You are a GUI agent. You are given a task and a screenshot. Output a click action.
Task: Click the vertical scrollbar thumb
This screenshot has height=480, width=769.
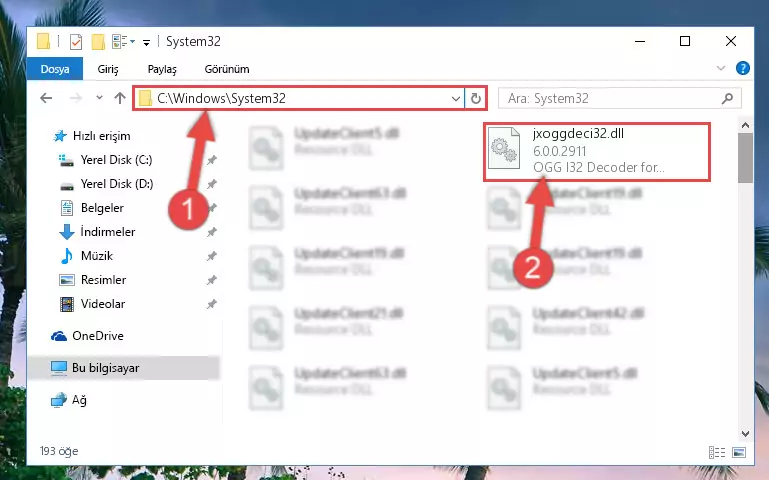pos(745,157)
